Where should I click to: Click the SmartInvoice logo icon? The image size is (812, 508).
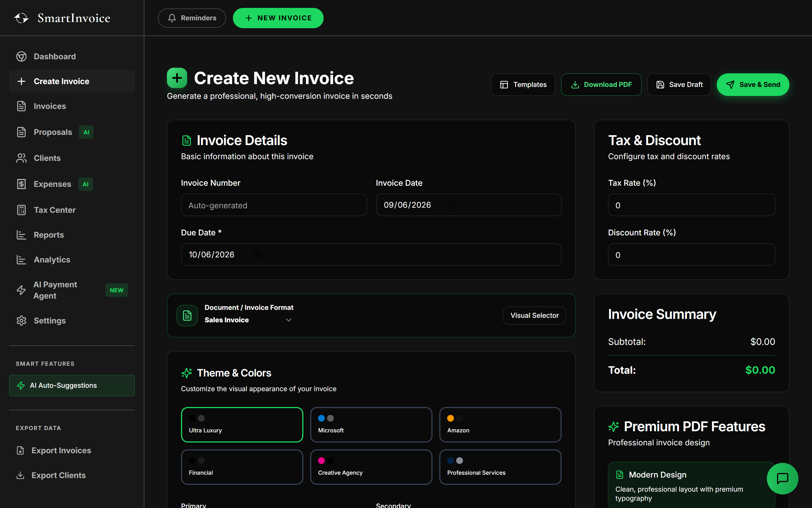pyautogui.click(x=21, y=18)
